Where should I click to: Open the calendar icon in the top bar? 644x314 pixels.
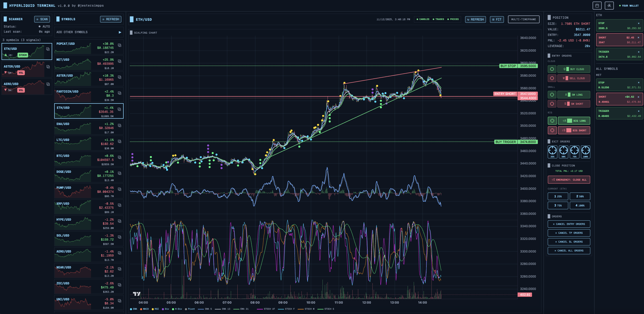pos(597,5)
